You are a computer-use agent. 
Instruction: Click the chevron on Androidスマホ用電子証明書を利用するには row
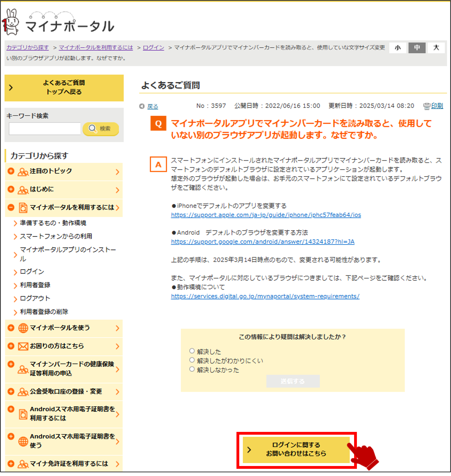point(118,414)
